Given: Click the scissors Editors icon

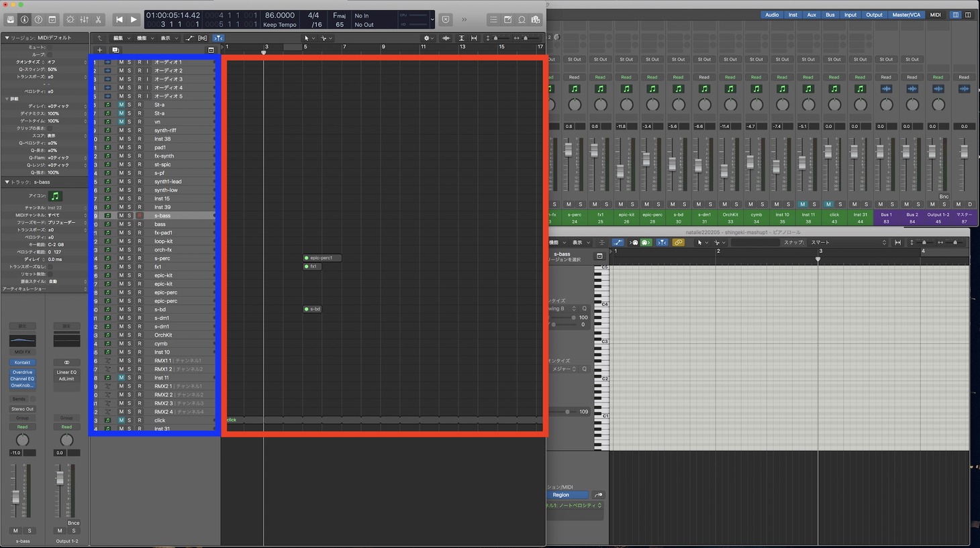Looking at the screenshot, I should click(x=98, y=19).
